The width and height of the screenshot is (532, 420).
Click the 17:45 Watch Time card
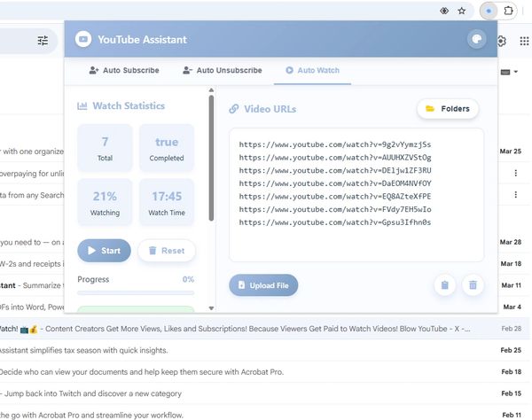tap(167, 202)
